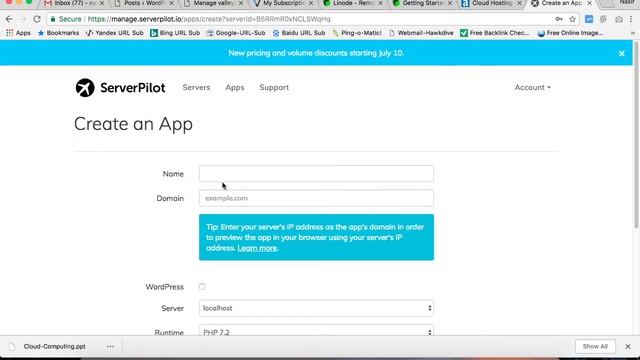This screenshot has height=360, width=640.
Task: Show hidden bookmarks via the overflow chevron
Action: [633, 33]
